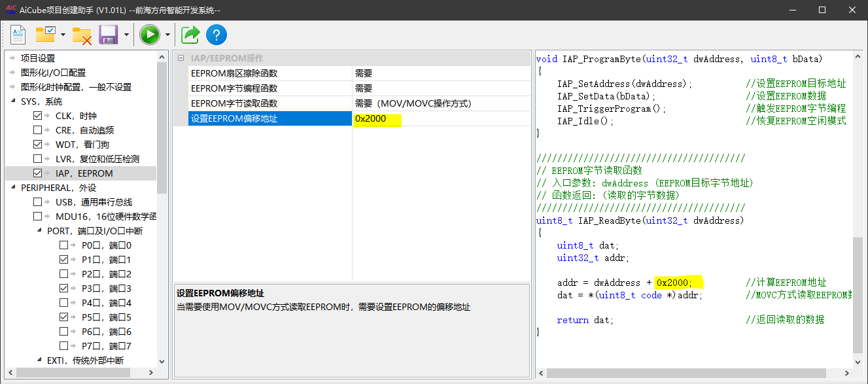
Task: Click the close project folder icon
Action: click(x=82, y=35)
